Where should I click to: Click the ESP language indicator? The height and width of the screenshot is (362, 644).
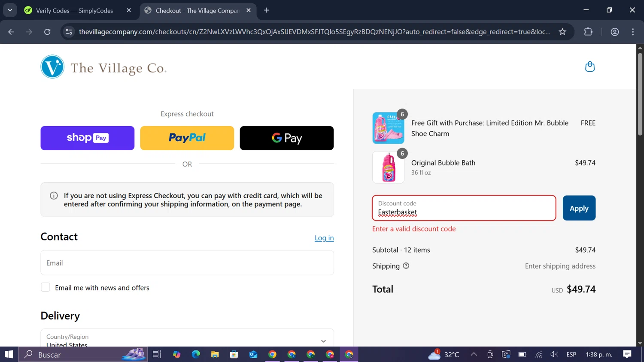pos(571,354)
